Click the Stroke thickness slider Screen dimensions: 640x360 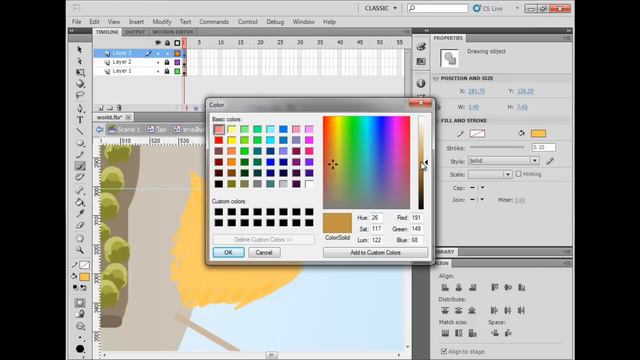click(x=497, y=147)
